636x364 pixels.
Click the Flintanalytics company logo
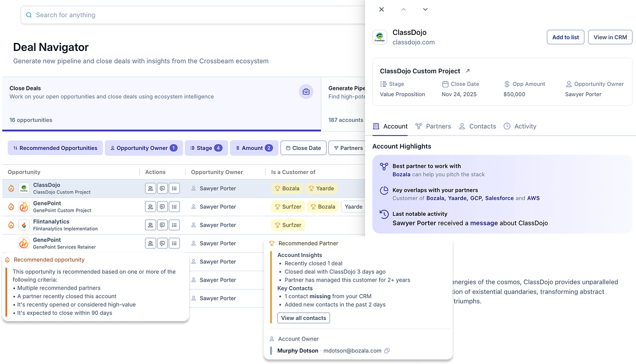24,225
